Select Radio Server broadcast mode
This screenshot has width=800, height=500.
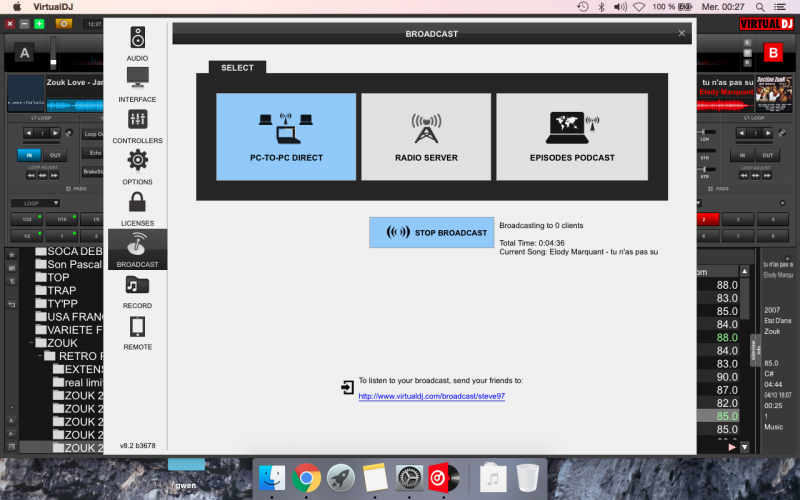426,137
